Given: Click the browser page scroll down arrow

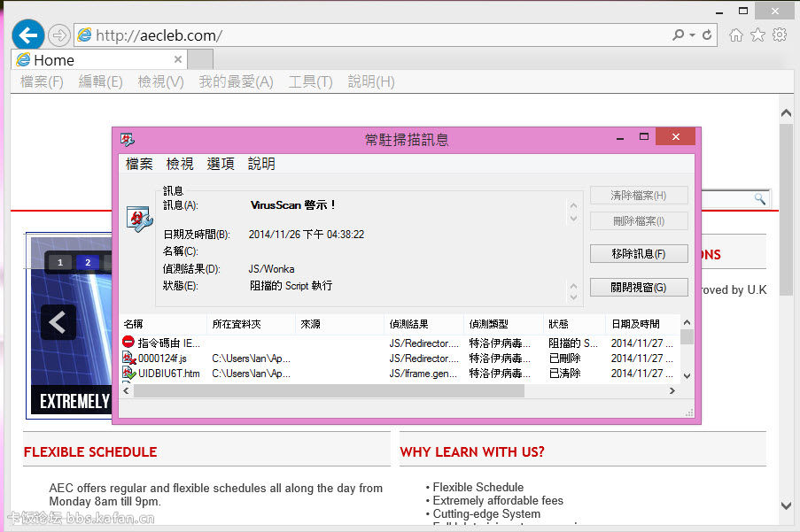Looking at the screenshot, I should coord(786,505).
